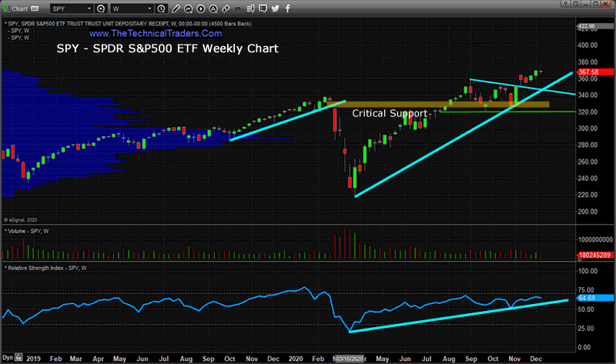Screen dimensions: 616x364
Task: Open the SPY symbol dropdown
Action: click(72, 8)
